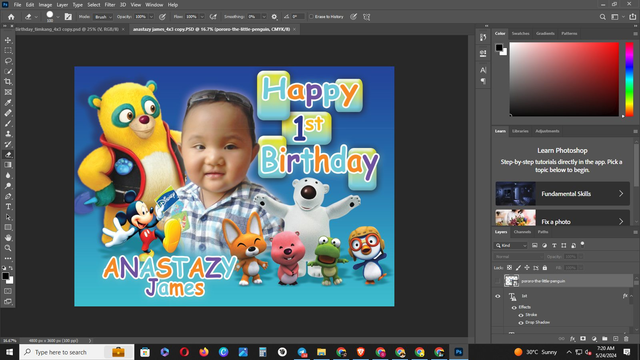Toggle lock transparent pixels
The image size is (640, 360).
coord(509,268)
